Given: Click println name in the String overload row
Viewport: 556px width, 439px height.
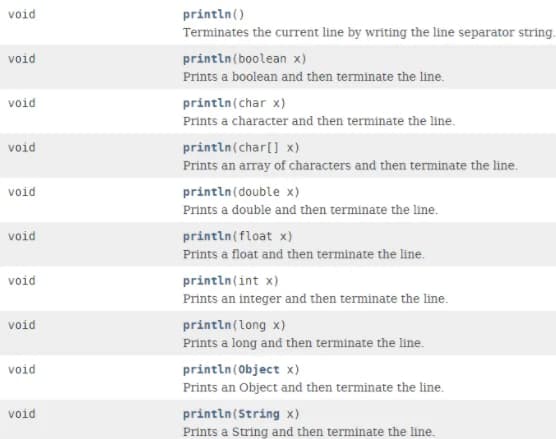Looking at the screenshot, I should click(x=207, y=414).
